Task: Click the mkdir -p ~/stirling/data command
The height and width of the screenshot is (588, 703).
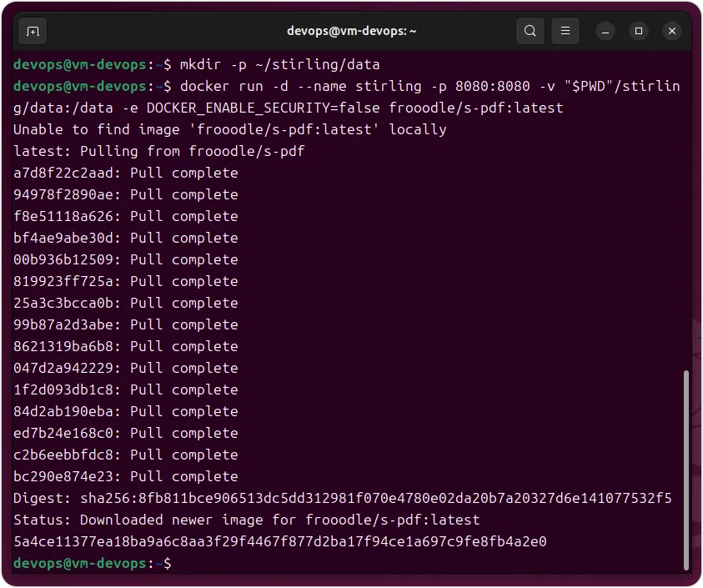Action: coord(279,64)
